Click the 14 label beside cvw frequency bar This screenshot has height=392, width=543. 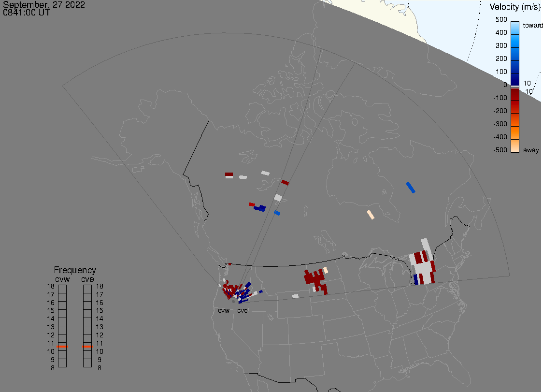click(x=51, y=319)
